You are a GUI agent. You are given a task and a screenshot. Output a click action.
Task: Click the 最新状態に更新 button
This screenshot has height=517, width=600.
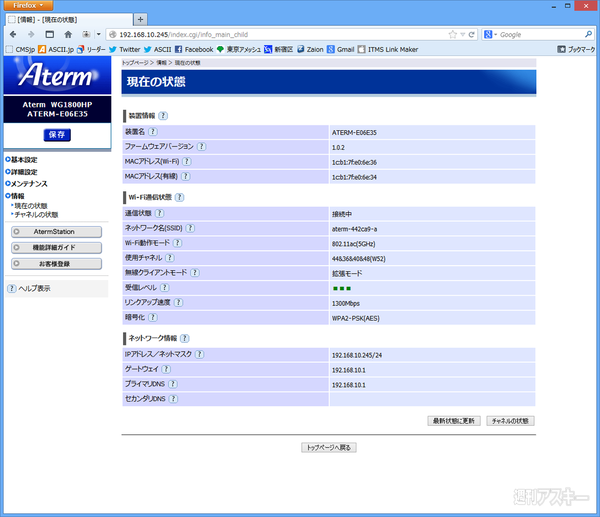(454, 421)
